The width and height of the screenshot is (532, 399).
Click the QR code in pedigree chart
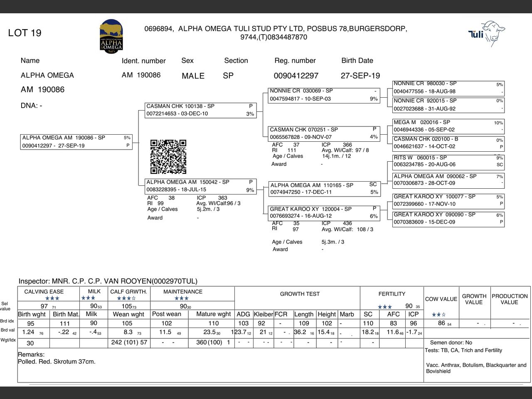[x=168, y=157]
